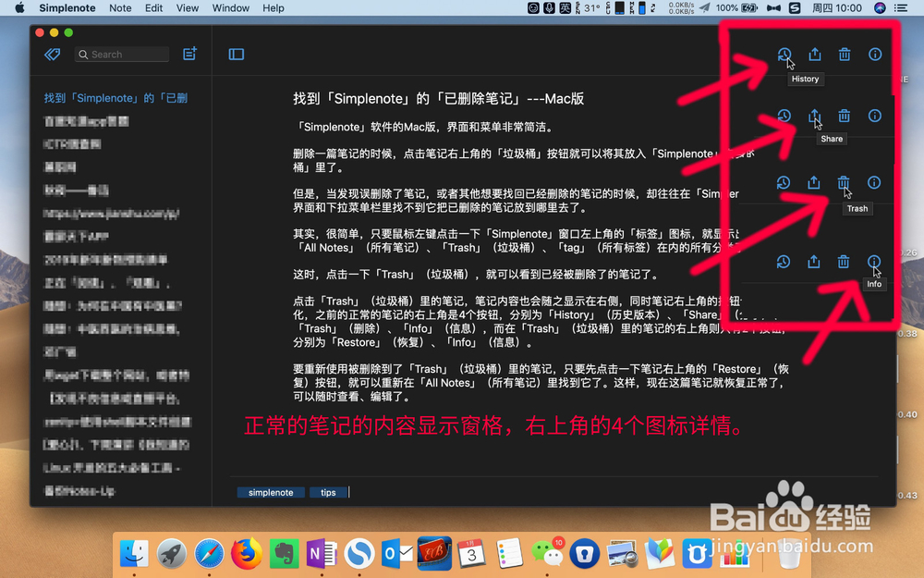
Task: Select the note 找到「Simplenote」的「已删
Action: (x=115, y=98)
